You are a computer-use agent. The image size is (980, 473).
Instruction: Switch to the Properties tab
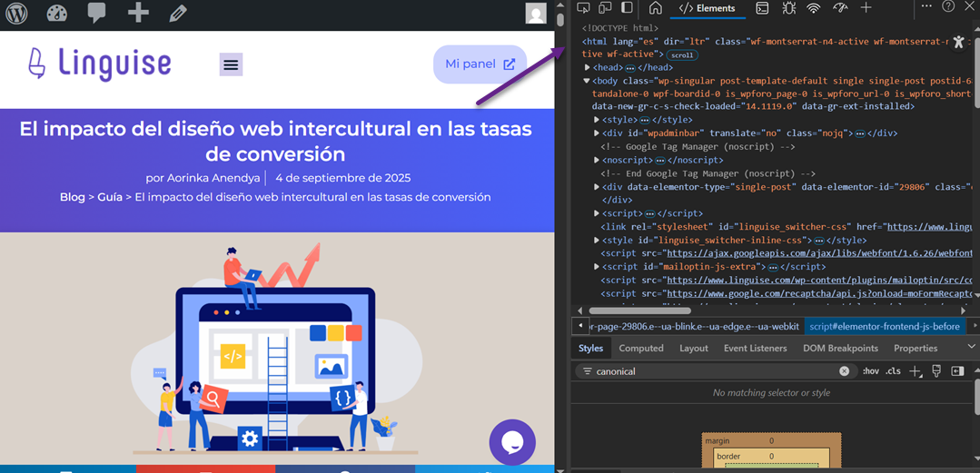point(915,348)
